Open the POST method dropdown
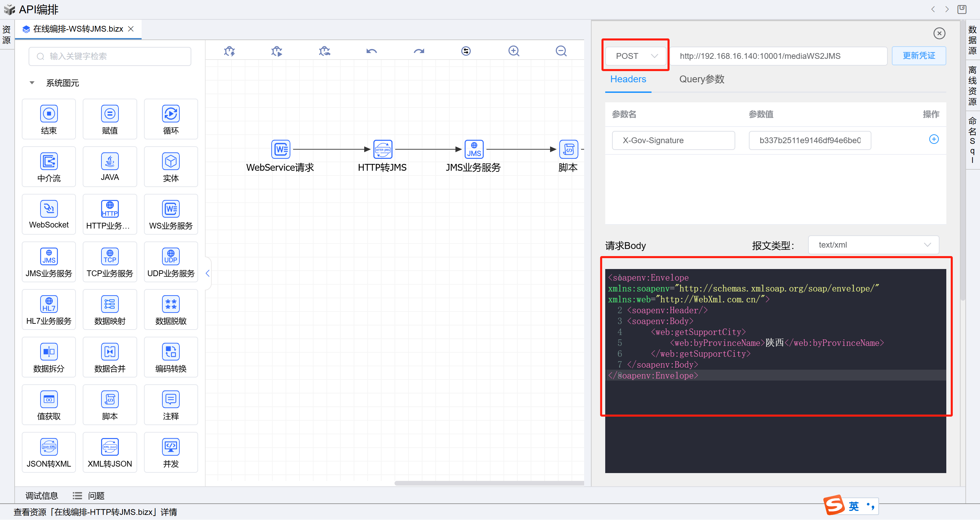 pyautogui.click(x=635, y=56)
